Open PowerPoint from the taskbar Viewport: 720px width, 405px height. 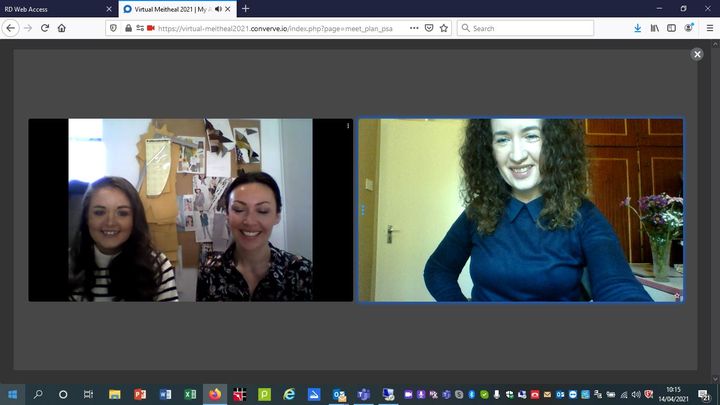pos(140,394)
